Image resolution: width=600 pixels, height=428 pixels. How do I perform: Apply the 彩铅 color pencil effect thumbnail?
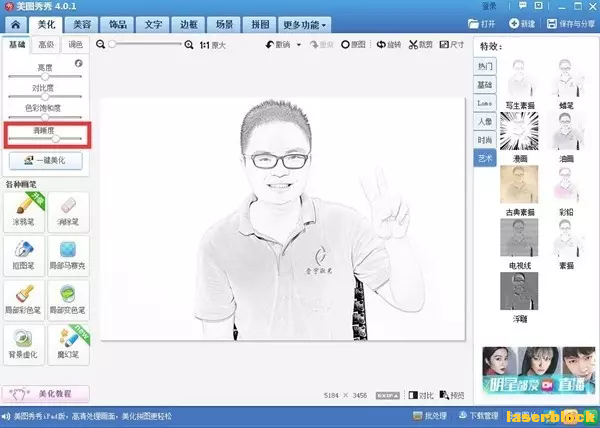pos(566,184)
